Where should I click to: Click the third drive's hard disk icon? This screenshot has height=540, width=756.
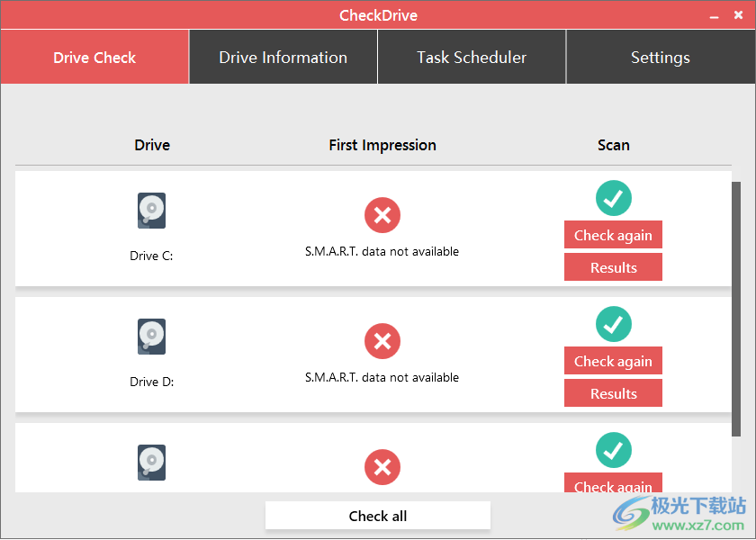[x=151, y=463]
